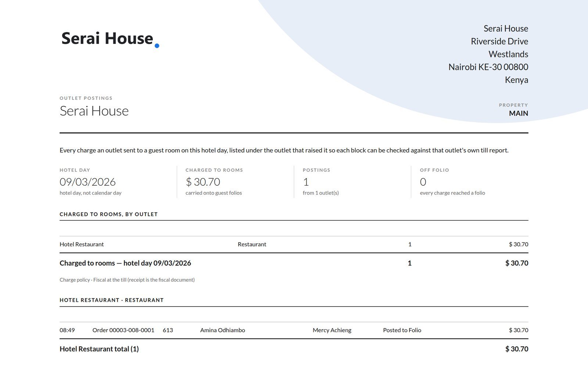Click room number 613 in the order row

point(168,330)
